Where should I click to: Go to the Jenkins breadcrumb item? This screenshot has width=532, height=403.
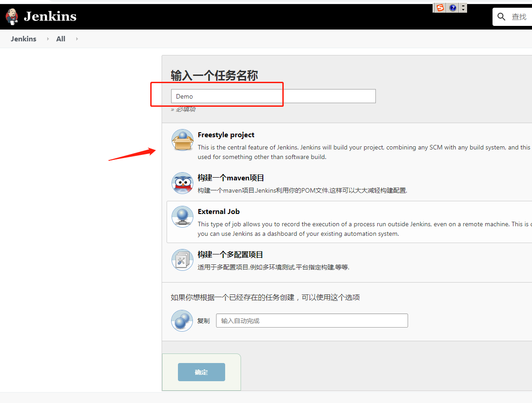[x=24, y=39]
